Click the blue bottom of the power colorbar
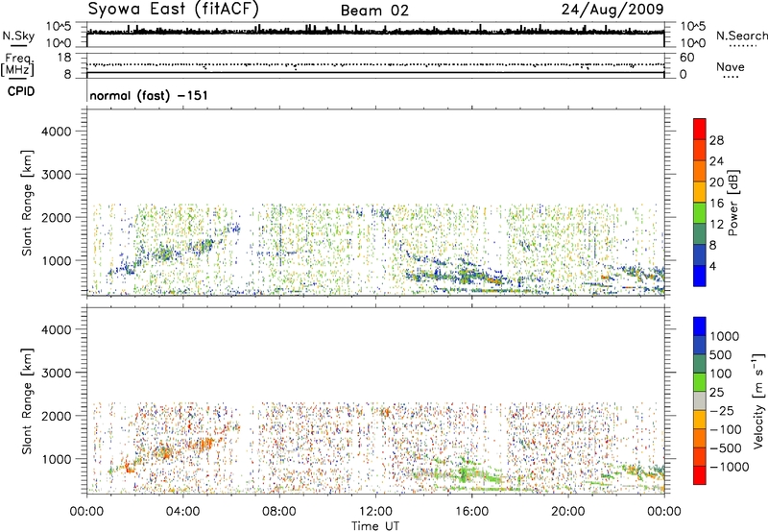Viewport: 768px width, 532px height. [x=700, y=276]
